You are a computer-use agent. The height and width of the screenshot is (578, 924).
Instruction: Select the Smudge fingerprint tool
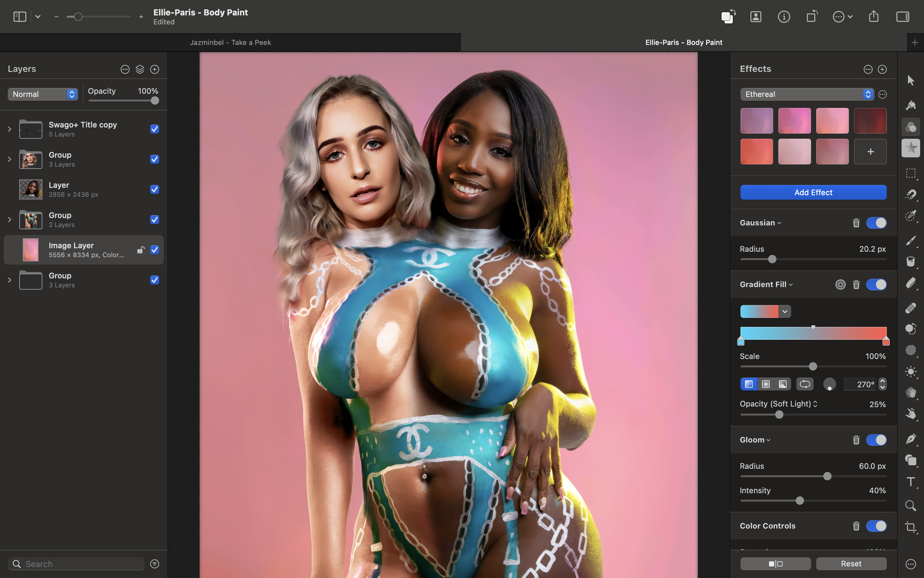[911, 350]
